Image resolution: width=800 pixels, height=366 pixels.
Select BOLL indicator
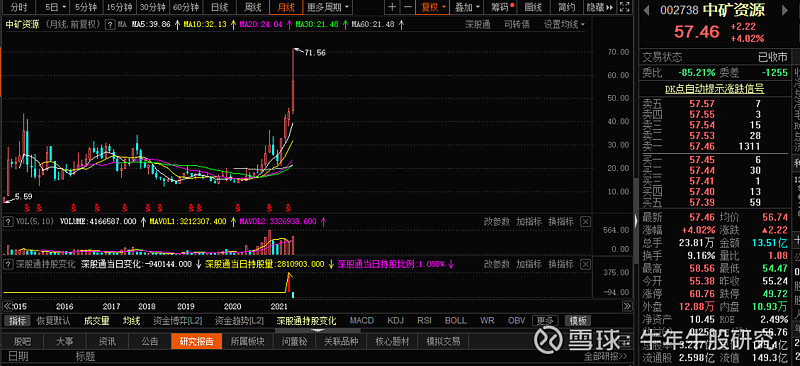click(x=456, y=321)
